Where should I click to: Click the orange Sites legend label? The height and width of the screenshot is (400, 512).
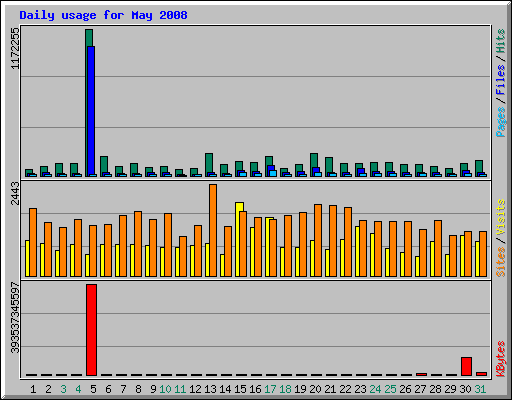coord(501,262)
